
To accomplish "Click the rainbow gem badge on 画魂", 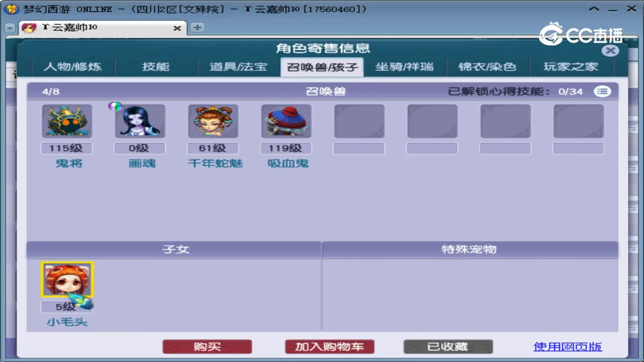I will [115, 106].
